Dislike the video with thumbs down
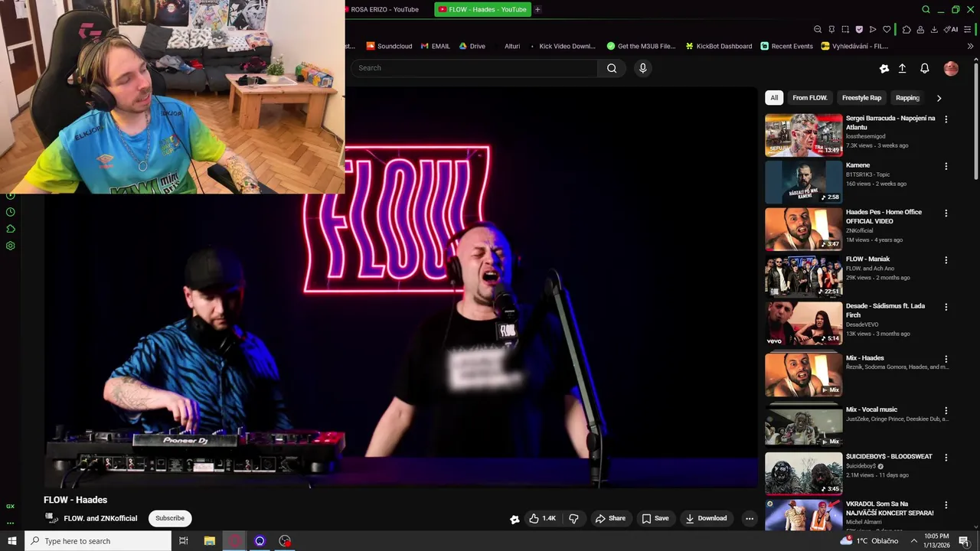Viewport: 980px width, 551px height. (x=573, y=518)
